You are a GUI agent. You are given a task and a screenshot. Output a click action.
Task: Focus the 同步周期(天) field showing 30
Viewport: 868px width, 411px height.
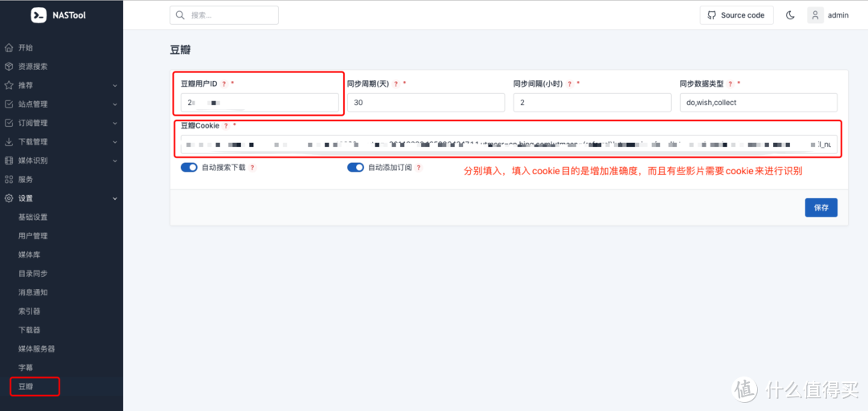425,103
